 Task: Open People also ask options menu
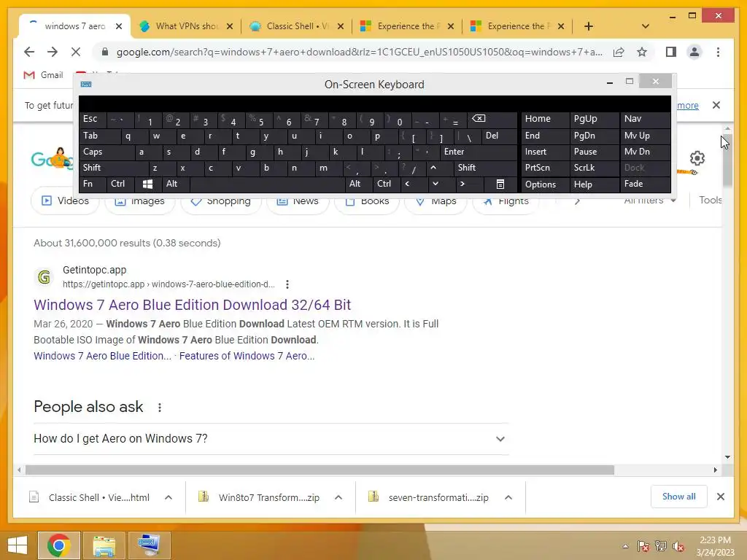point(160,408)
